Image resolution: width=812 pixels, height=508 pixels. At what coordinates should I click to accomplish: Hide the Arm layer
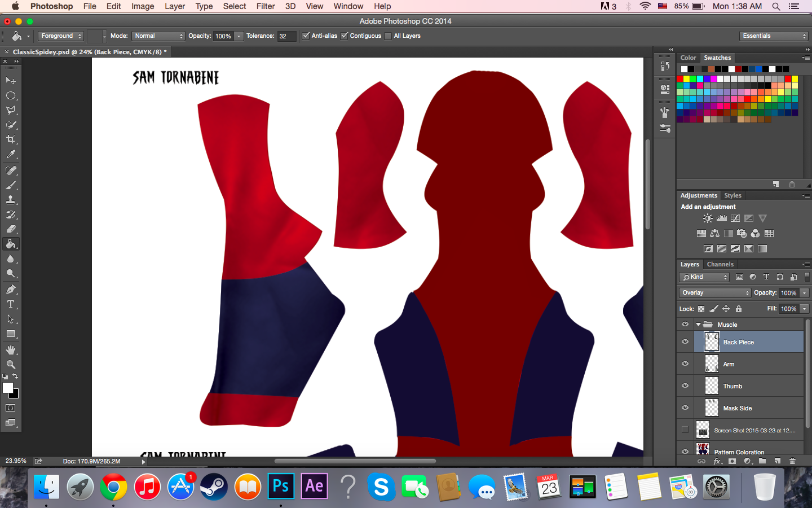click(x=685, y=364)
